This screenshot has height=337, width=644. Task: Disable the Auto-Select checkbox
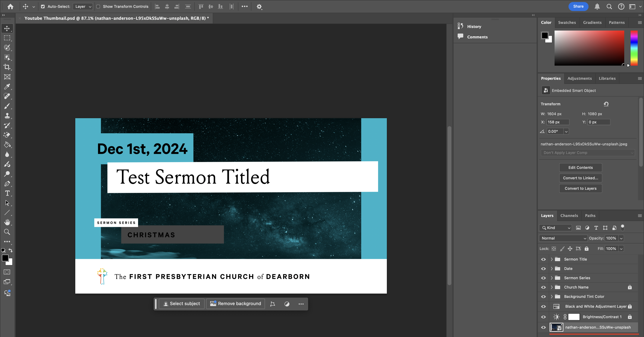(x=43, y=7)
